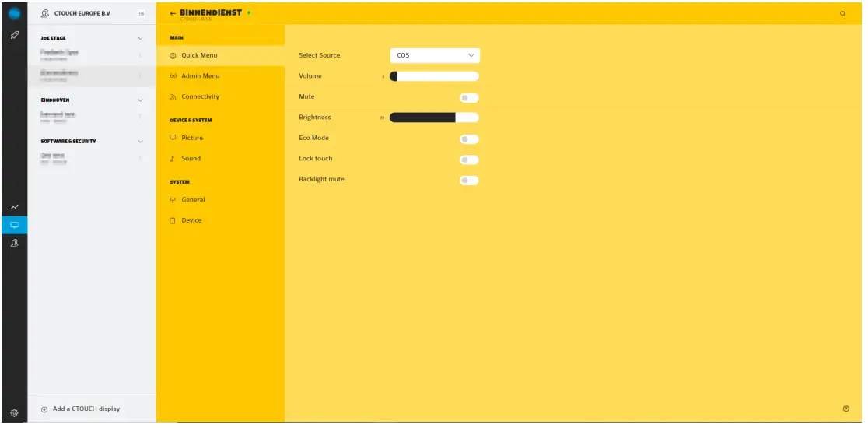Screen dimensions: 868x428
Task: Open the Admin Menu item
Action: 220,75
